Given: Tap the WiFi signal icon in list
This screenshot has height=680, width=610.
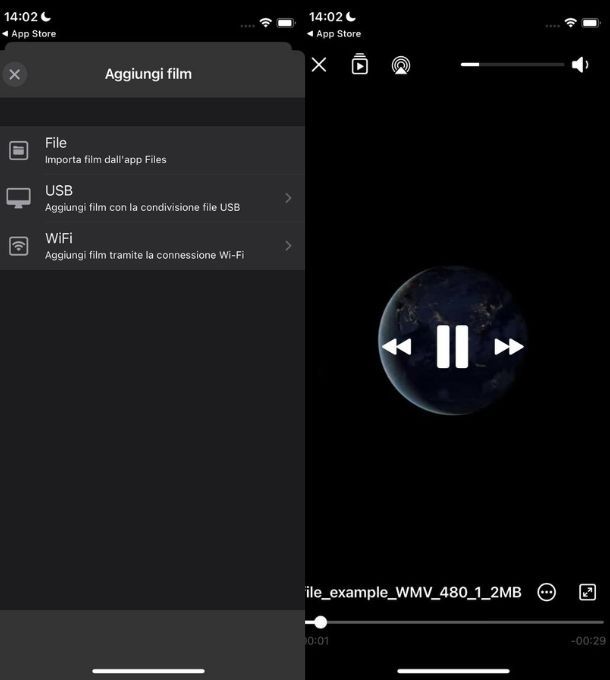Looking at the screenshot, I should pos(19,246).
